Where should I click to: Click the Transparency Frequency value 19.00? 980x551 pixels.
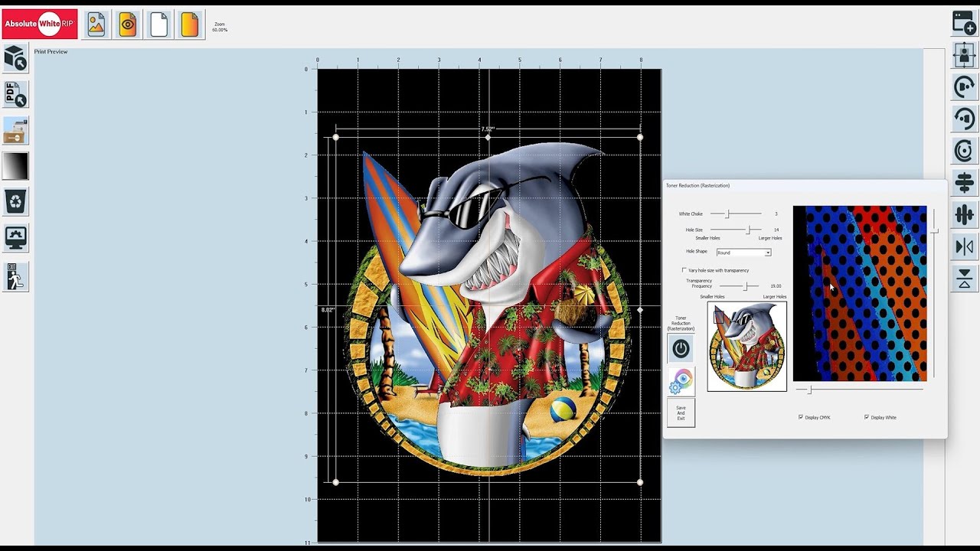(x=776, y=285)
